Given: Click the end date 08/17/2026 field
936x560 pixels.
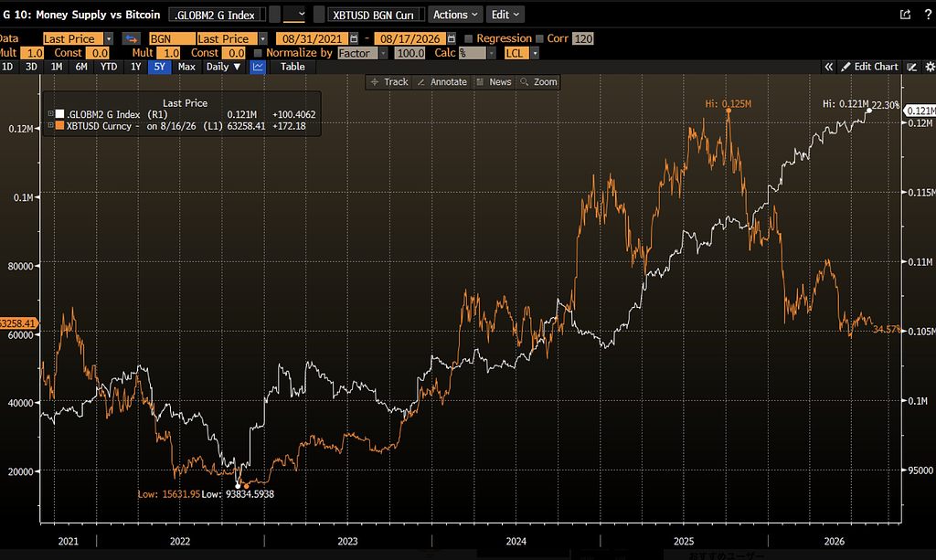Looking at the screenshot, I should coord(409,38).
